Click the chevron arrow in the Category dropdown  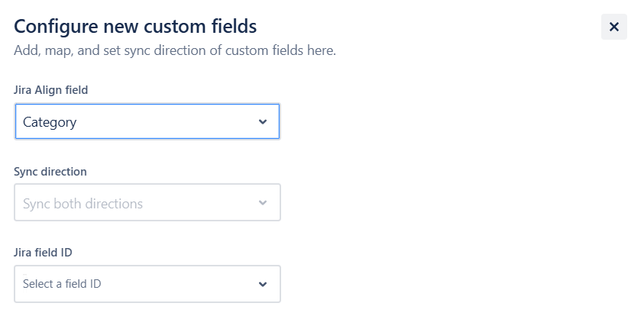263,122
